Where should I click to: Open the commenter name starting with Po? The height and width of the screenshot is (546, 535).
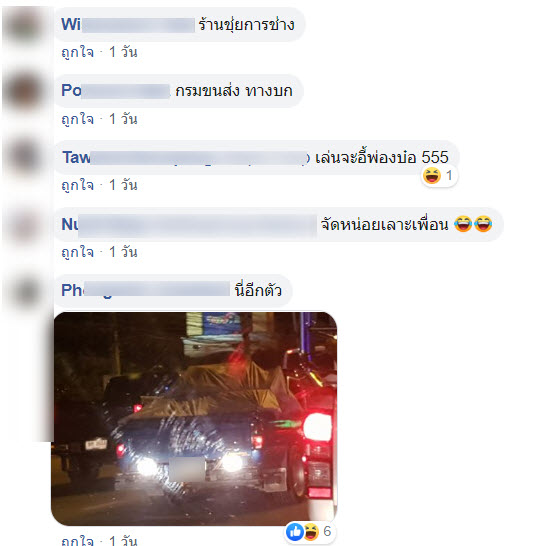click(115, 91)
